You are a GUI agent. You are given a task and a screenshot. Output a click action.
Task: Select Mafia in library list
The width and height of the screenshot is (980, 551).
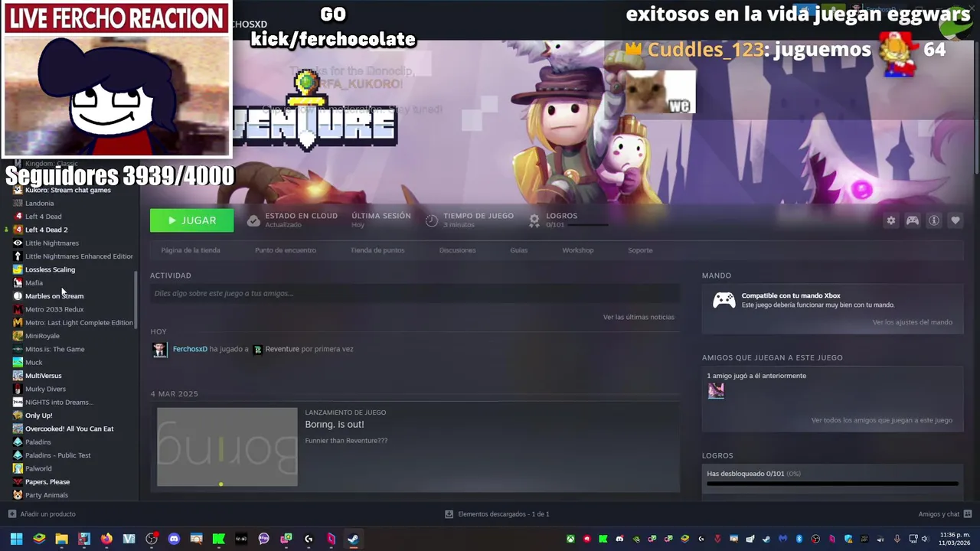click(x=34, y=283)
